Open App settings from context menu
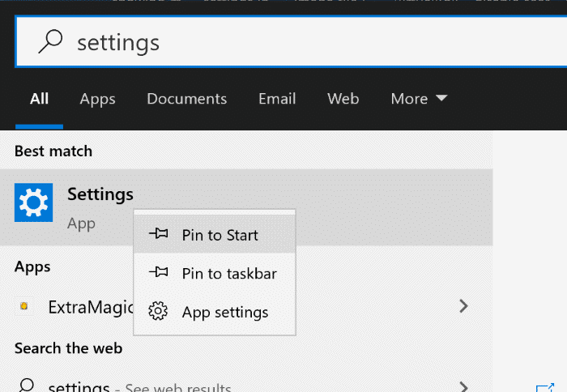 pyautogui.click(x=225, y=312)
